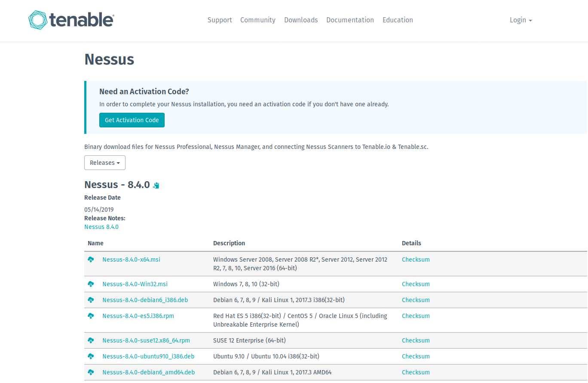Click the Nessus page heading
This screenshot has width=588, height=383.
[x=109, y=59]
